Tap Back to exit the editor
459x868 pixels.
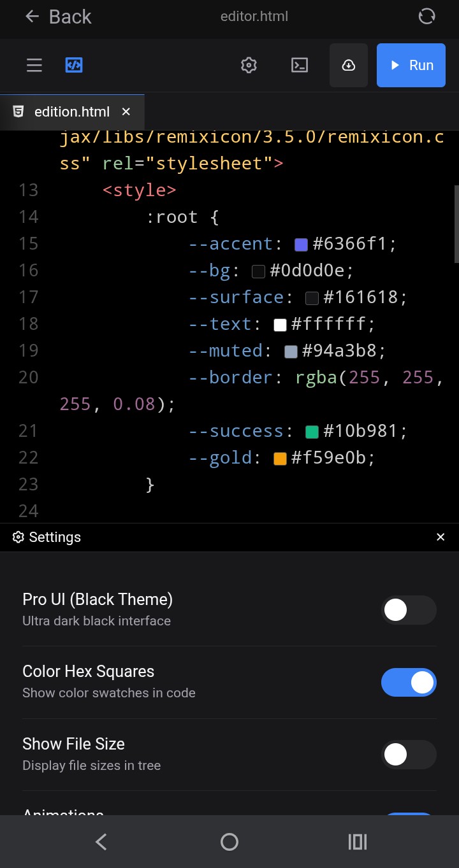(x=57, y=17)
